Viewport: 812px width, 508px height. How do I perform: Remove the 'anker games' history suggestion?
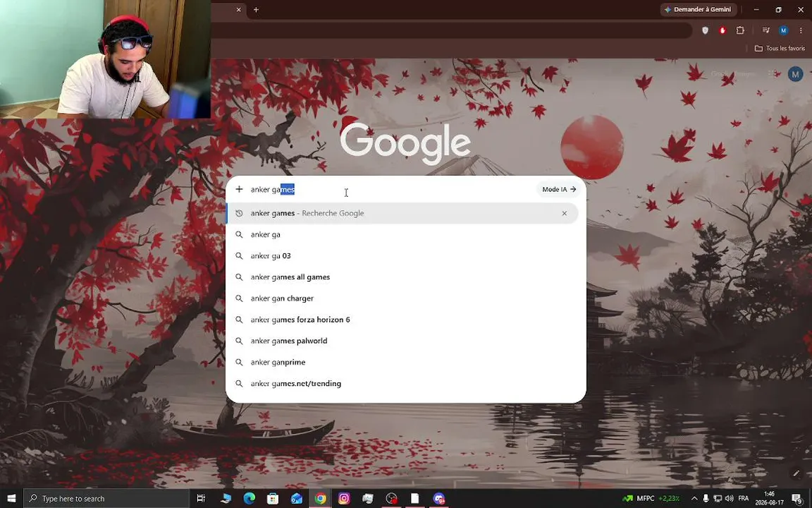564,213
